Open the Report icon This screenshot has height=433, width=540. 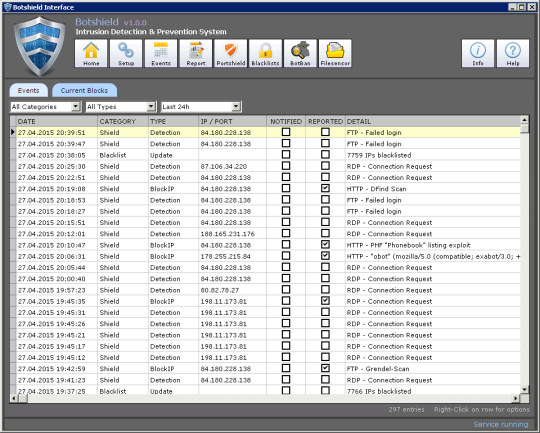(x=196, y=53)
